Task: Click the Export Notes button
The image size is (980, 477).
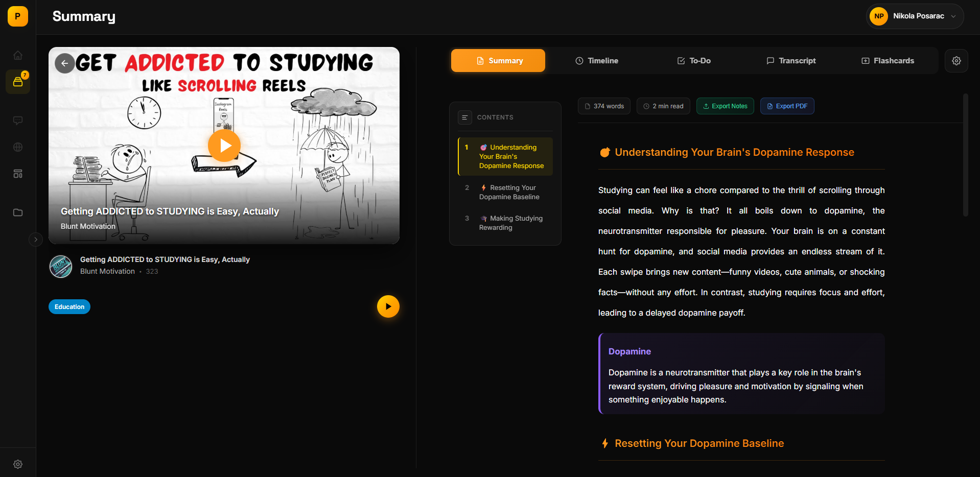Action: (725, 106)
